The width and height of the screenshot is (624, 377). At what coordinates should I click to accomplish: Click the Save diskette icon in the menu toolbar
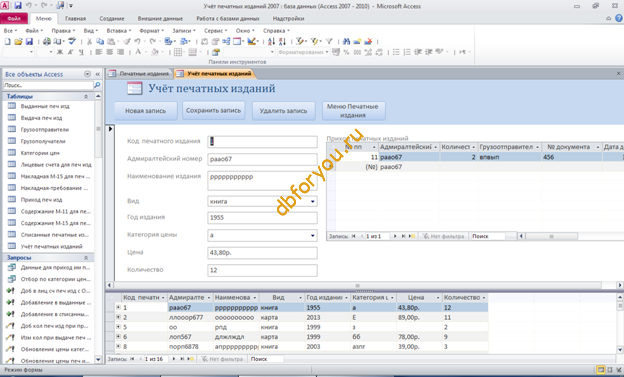click(29, 41)
